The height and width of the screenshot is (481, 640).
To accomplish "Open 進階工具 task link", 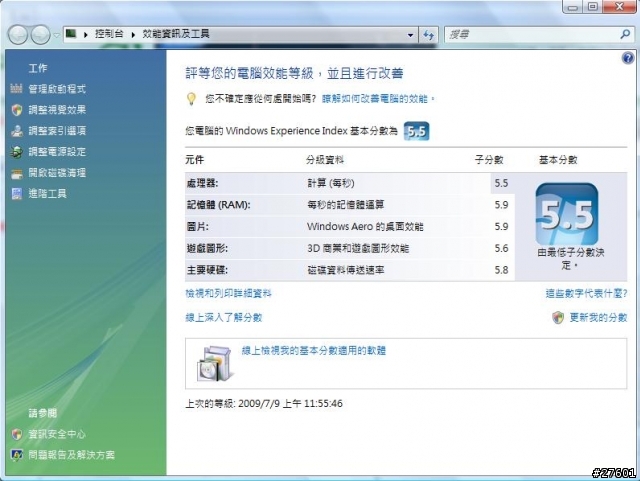I will (47, 194).
